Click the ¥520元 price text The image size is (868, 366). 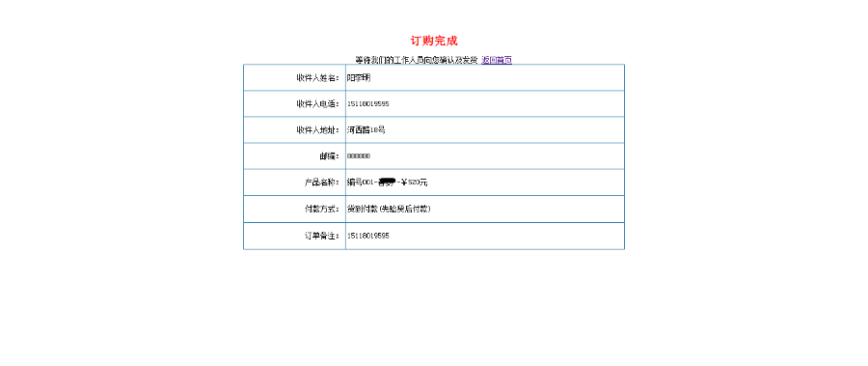click(414, 183)
